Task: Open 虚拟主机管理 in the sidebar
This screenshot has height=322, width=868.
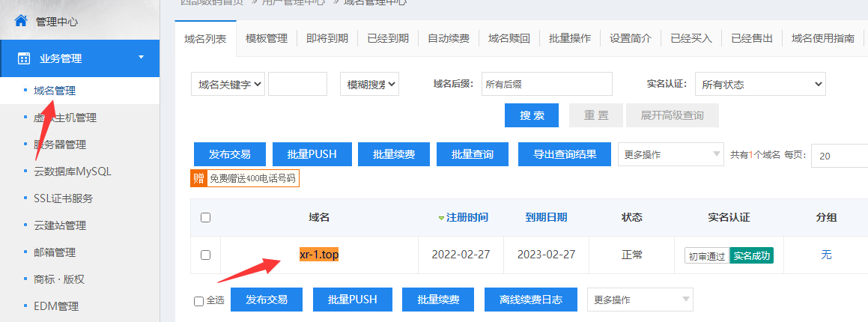Action: 64,118
